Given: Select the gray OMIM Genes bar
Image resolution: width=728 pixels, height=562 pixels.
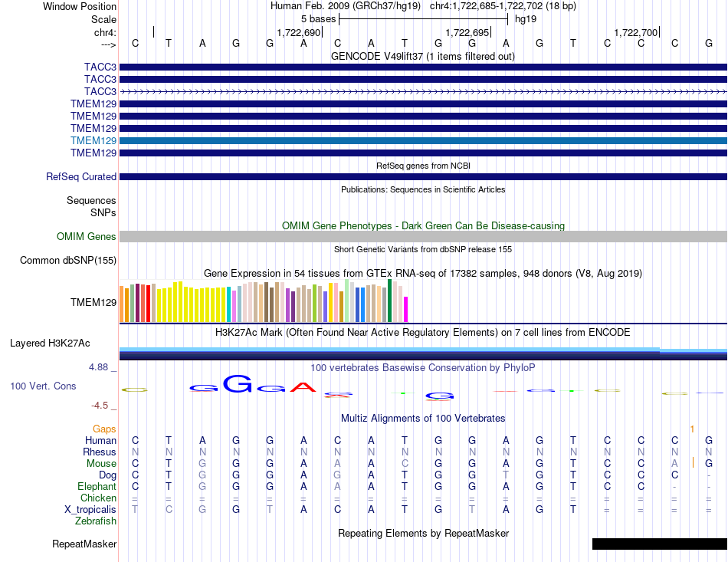Looking at the screenshot, I should point(423,236).
